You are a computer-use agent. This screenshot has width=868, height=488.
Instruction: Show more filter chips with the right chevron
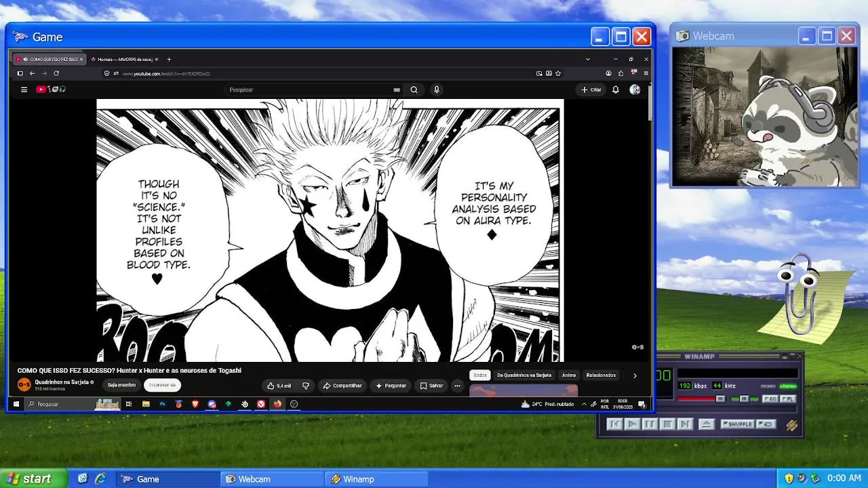(635, 375)
